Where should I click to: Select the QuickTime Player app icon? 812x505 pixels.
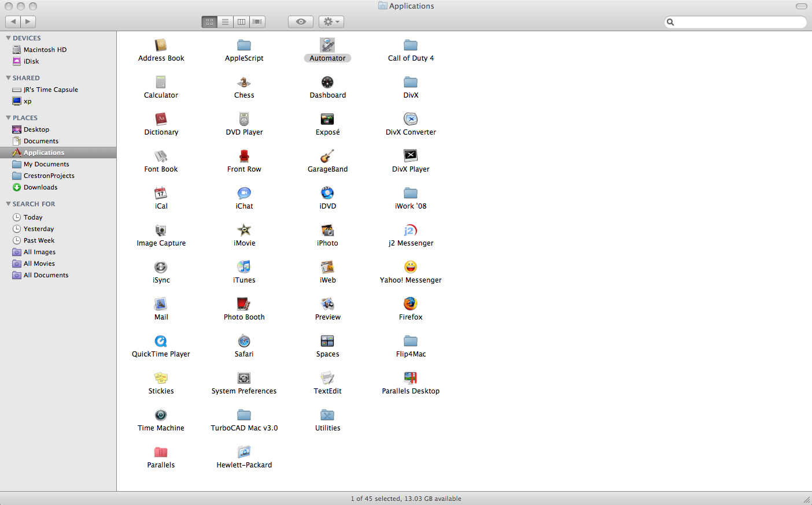point(161,341)
